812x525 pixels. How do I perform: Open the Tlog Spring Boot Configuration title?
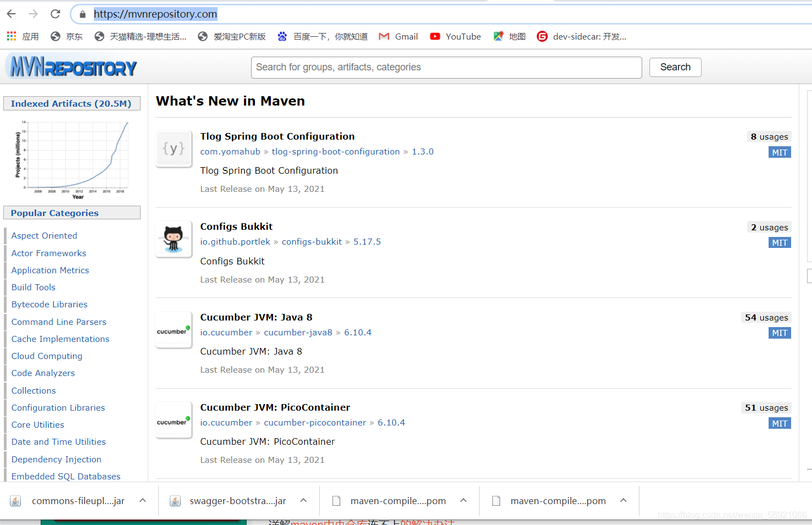click(x=277, y=136)
